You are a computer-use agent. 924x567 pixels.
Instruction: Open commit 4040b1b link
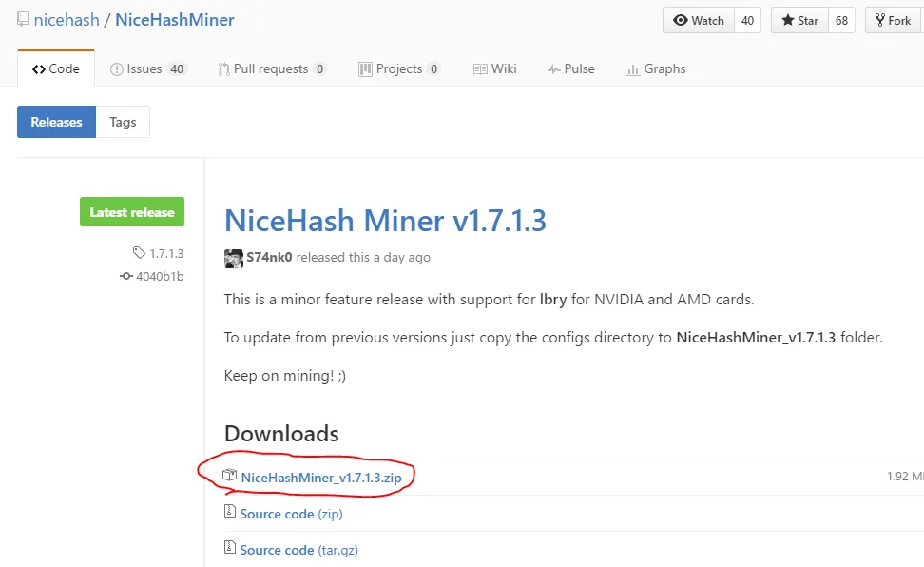(x=160, y=276)
